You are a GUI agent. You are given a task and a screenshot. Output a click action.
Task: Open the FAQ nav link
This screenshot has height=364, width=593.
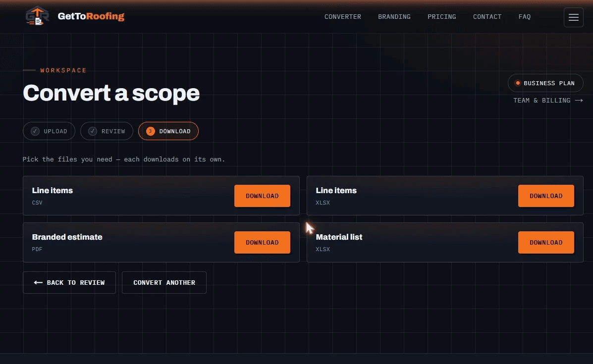[525, 17]
